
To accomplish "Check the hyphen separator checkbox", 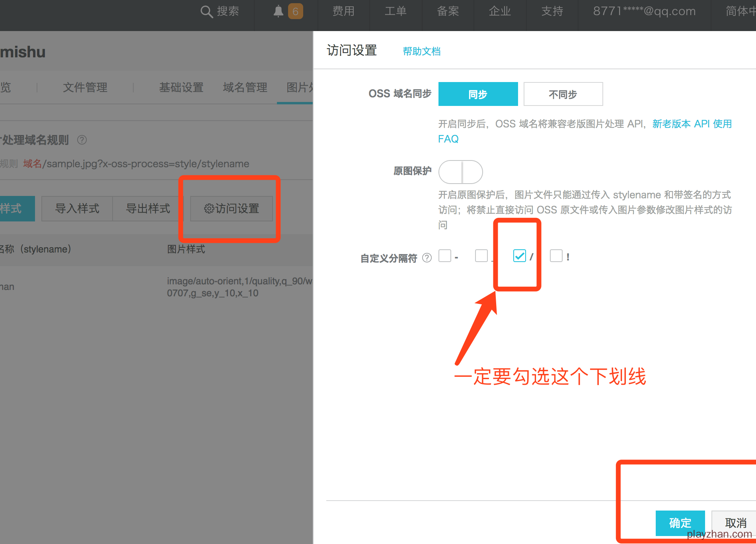I will pyautogui.click(x=445, y=256).
